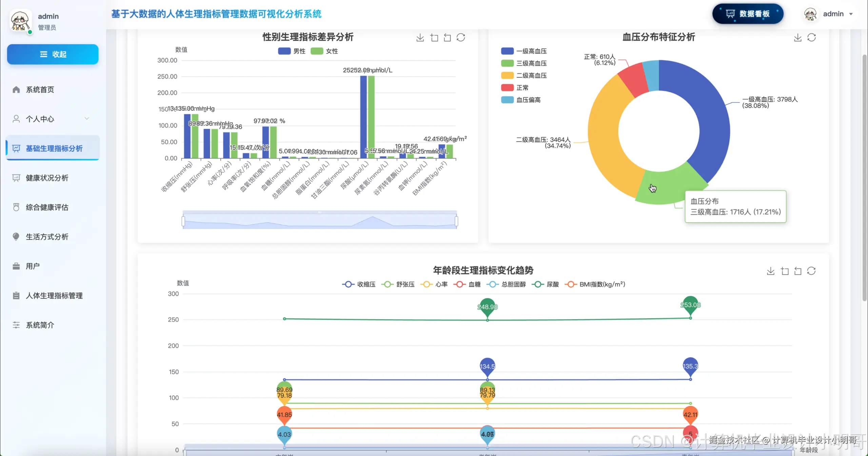Screen dimensions: 868x456
Task: Download the gender indicator chart image
Action: point(420,38)
